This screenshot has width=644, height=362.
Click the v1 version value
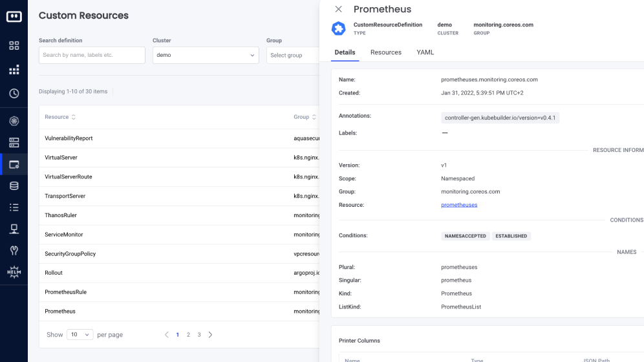click(444, 165)
